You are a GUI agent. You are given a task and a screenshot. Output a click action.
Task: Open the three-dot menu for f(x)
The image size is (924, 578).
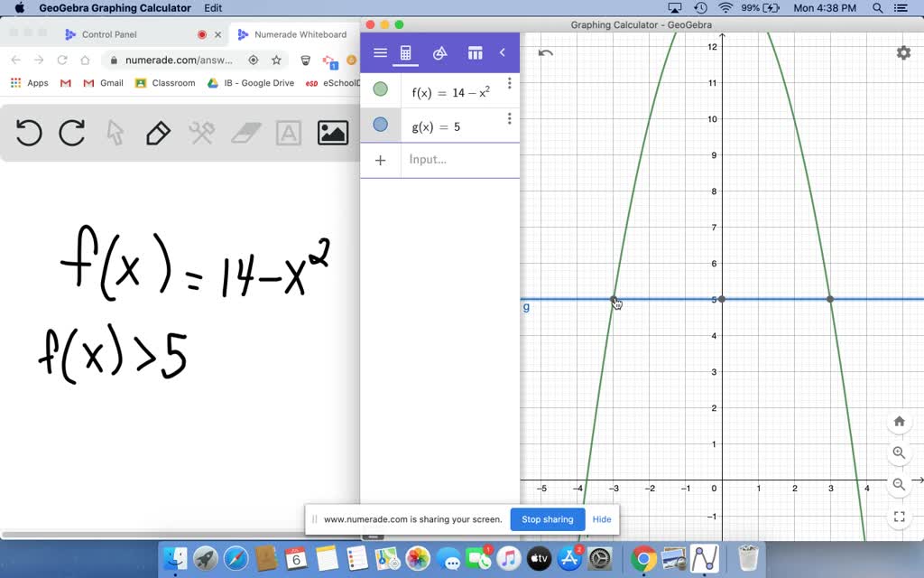coord(510,83)
